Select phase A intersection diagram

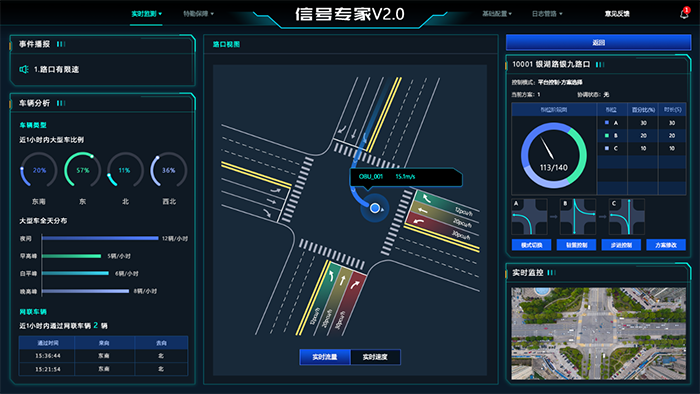(x=529, y=217)
